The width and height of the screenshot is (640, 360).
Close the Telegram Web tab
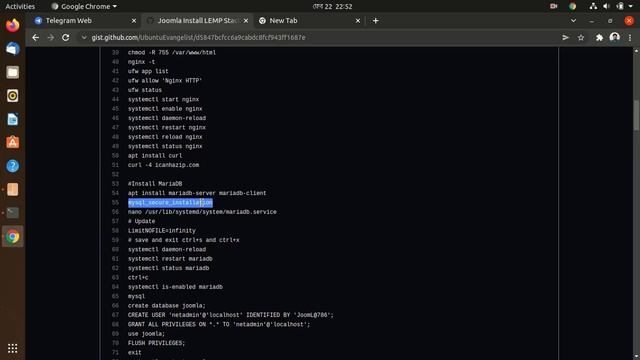pyautogui.click(x=133, y=20)
